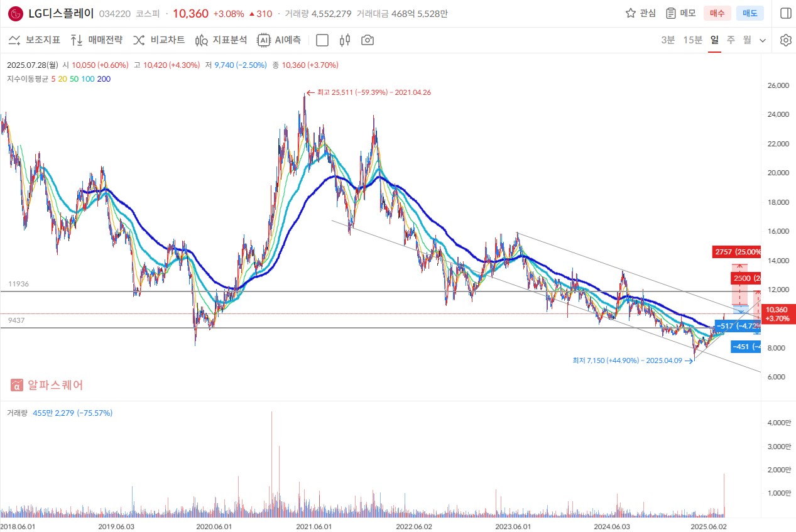Select the 9437 horizontal line label
The width and height of the screenshot is (796, 532).
(x=16, y=320)
